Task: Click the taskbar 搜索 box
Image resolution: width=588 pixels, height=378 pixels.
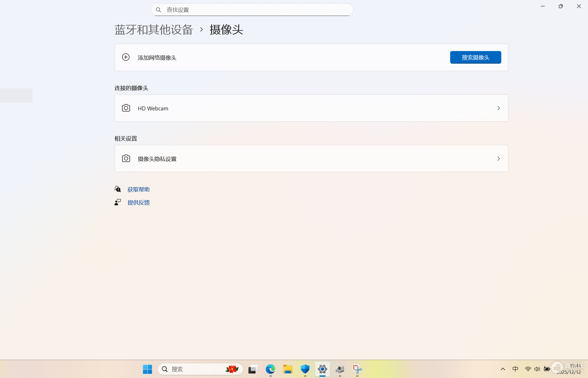Action: (x=200, y=369)
